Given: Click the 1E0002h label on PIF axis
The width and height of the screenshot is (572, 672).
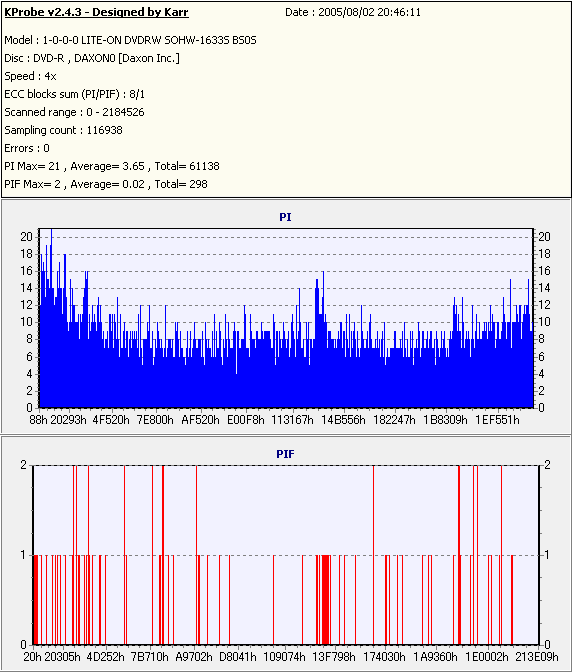Looking at the screenshot, I should tap(487, 657).
